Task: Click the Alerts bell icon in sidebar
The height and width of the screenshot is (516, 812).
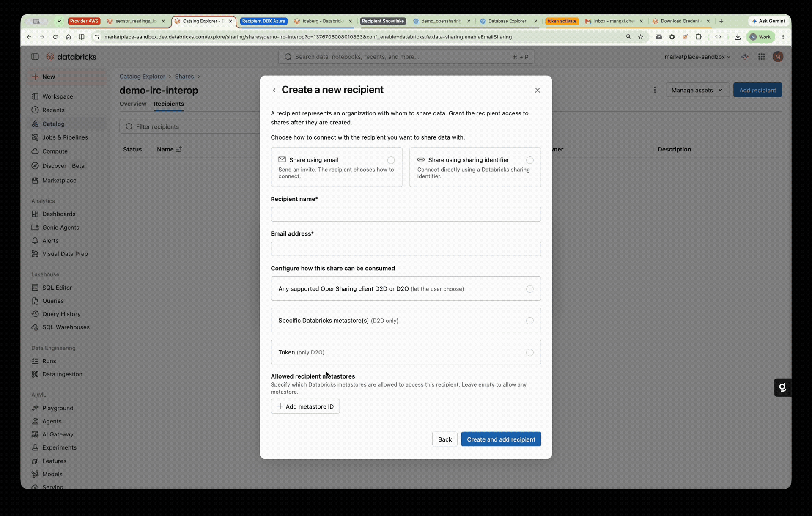Action: pyautogui.click(x=35, y=241)
